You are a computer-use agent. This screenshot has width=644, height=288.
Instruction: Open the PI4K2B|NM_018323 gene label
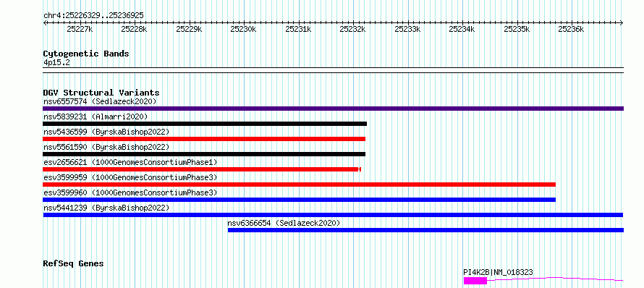click(499, 272)
